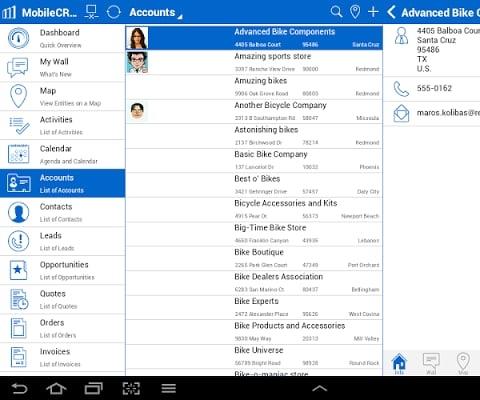
Task: Select Bike Boutique account
Action: 254,259
